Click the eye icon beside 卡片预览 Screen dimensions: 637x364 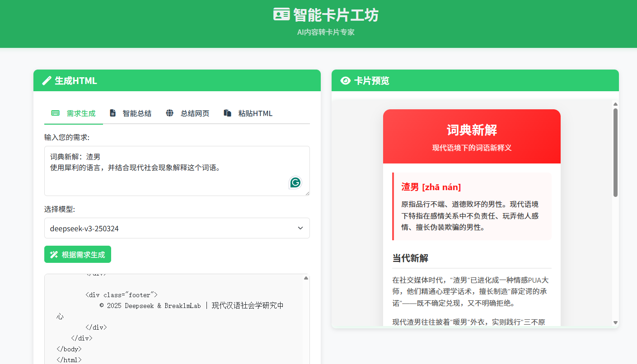pyautogui.click(x=345, y=80)
